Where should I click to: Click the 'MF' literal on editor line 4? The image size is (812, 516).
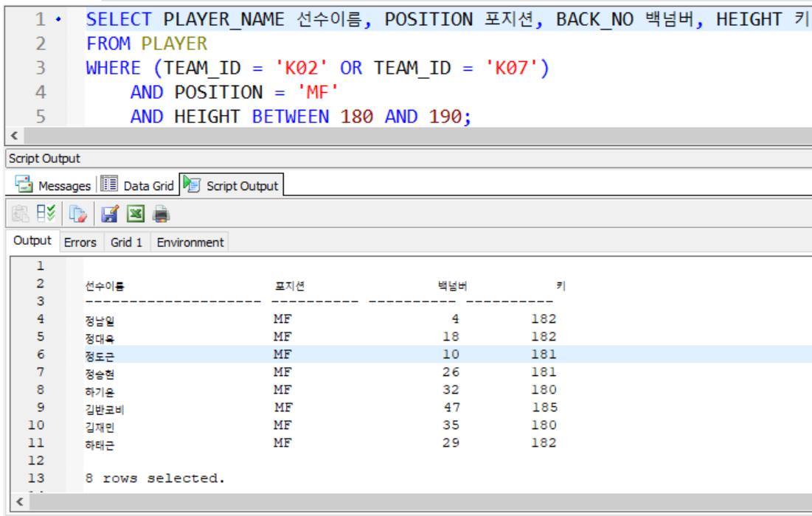click(x=317, y=92)
